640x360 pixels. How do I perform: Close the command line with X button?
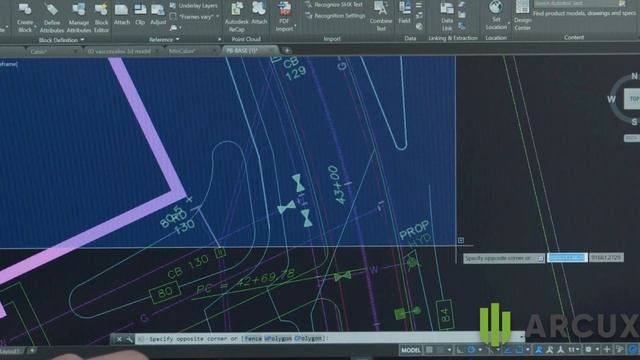(119, 339)
